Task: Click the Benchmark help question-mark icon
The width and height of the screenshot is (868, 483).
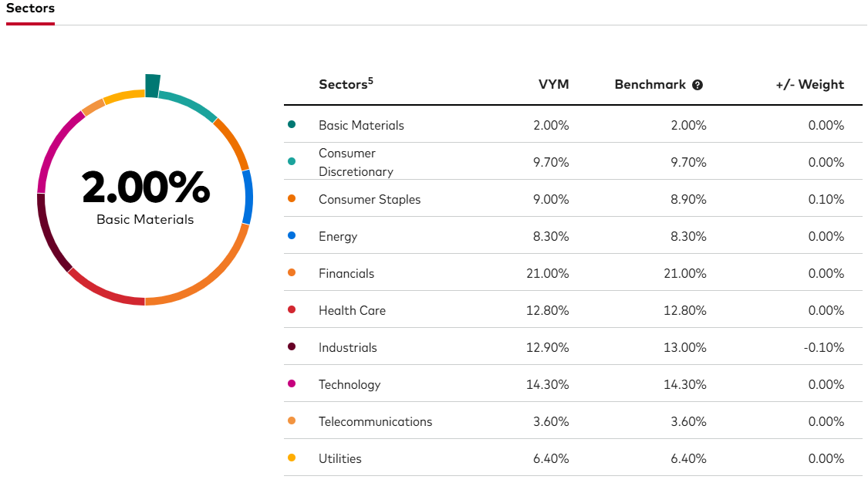Action: click(x=697, y=85)
